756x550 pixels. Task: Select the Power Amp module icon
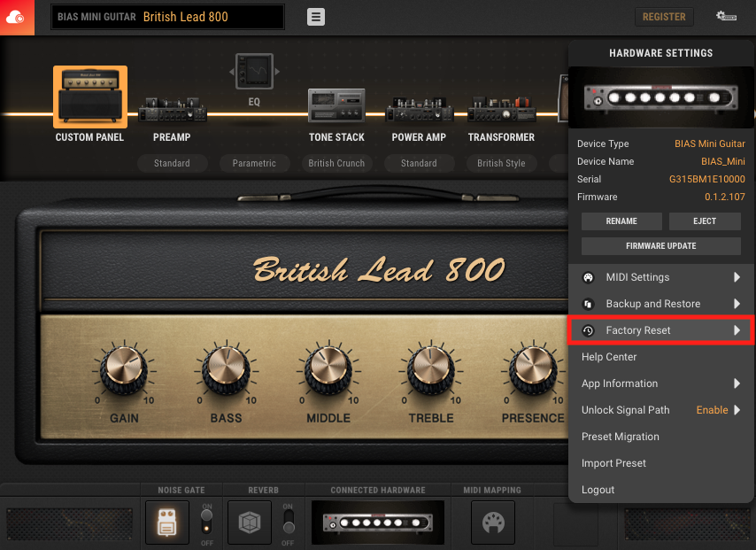click(419, 109)
